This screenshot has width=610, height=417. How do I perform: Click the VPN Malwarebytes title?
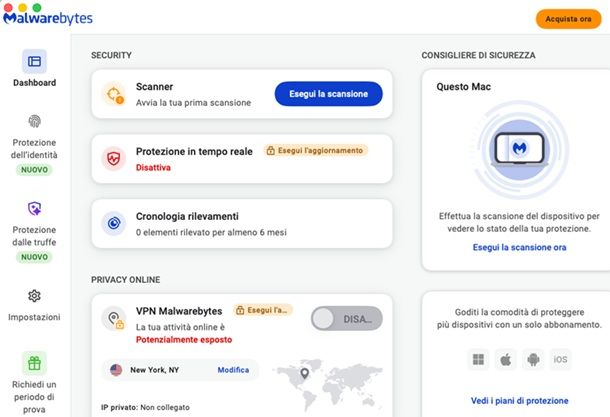point(179,311)
